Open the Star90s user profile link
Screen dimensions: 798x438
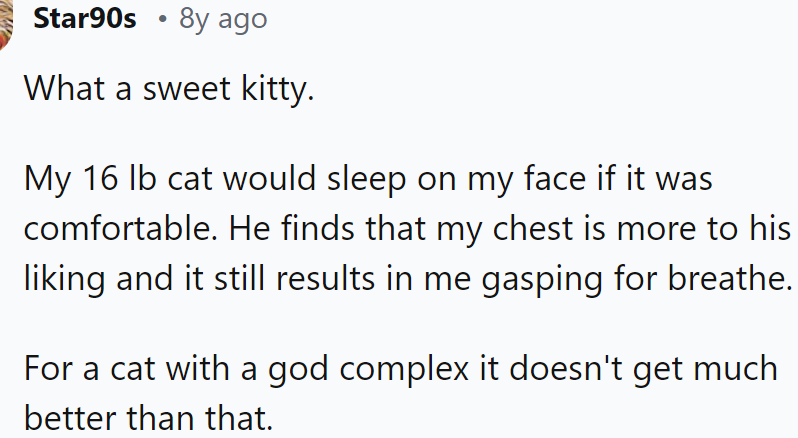[84, 19]
